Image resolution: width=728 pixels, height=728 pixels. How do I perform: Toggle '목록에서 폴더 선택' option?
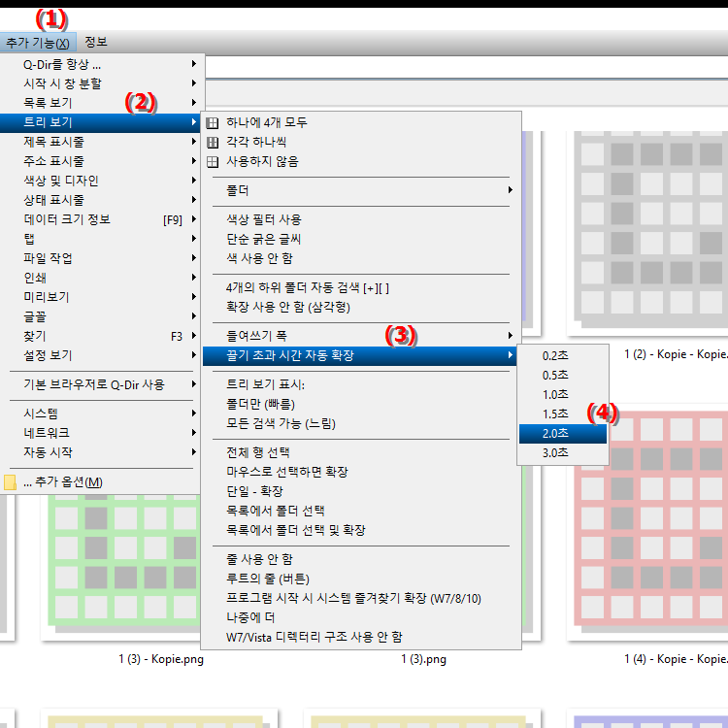click(x=361, y=512)
